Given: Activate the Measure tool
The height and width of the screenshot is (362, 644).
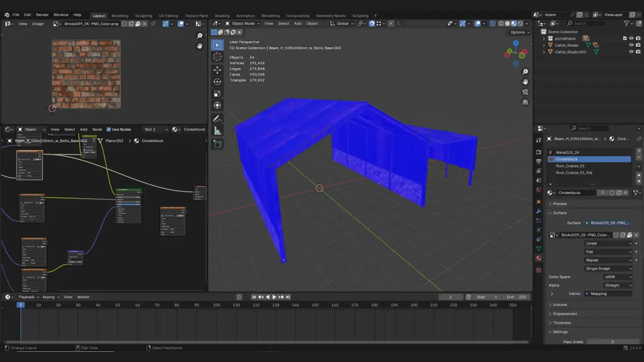Looking at the screenshot, I should click(x=217, y=130).
